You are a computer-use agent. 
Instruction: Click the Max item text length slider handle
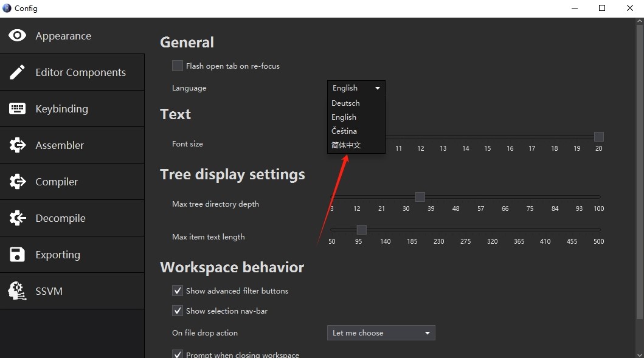point(362,230)
